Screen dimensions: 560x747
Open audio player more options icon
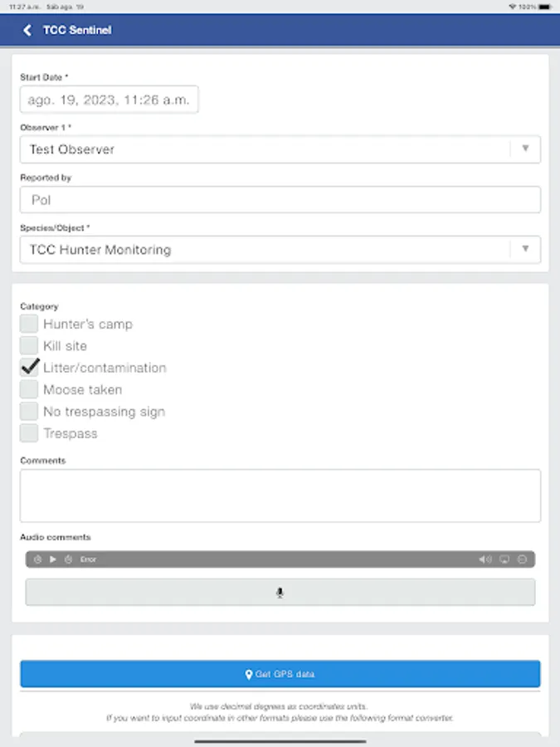[x=523, y=559]
